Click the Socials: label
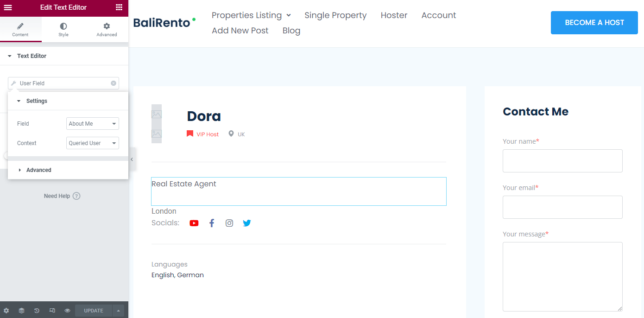 pyautogui.click(x=165, y=223)
